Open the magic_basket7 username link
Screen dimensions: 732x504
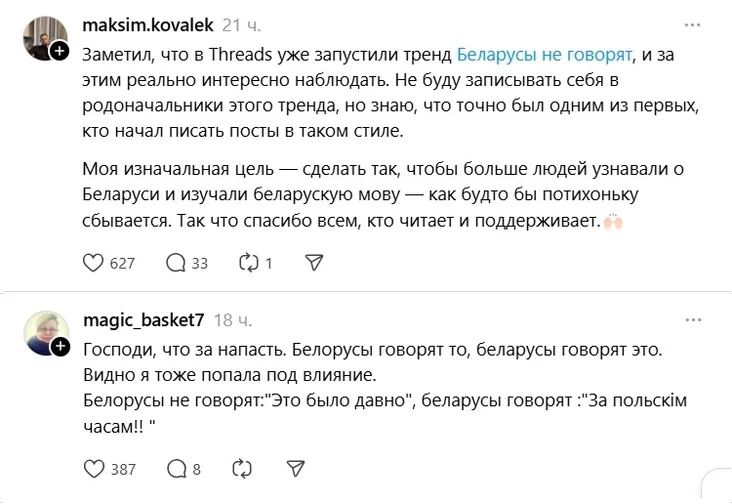point(143,320)
